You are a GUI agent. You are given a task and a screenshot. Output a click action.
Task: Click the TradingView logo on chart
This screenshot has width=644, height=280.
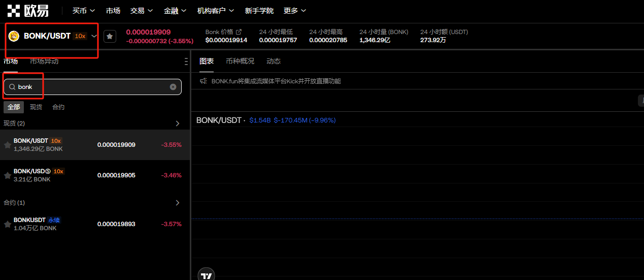click(206, 275)
